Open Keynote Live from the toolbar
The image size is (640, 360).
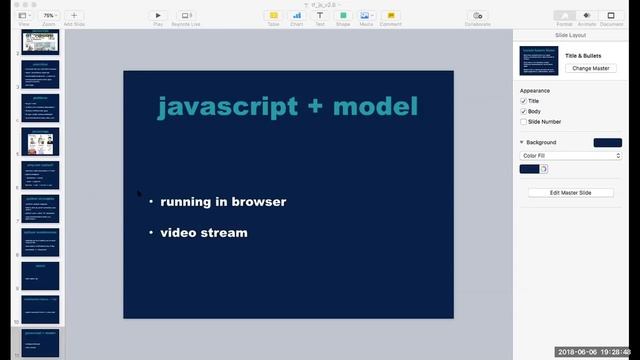point(186,16)
